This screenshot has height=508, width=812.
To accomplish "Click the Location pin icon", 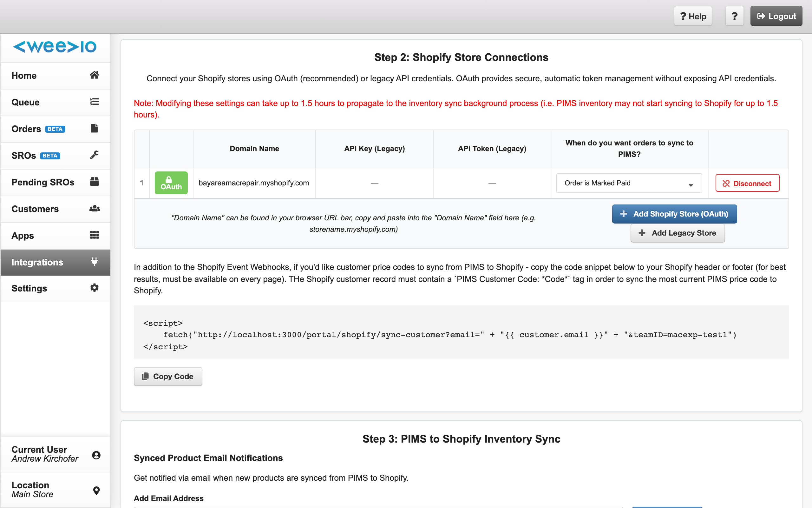I will [x=96, y=491].
